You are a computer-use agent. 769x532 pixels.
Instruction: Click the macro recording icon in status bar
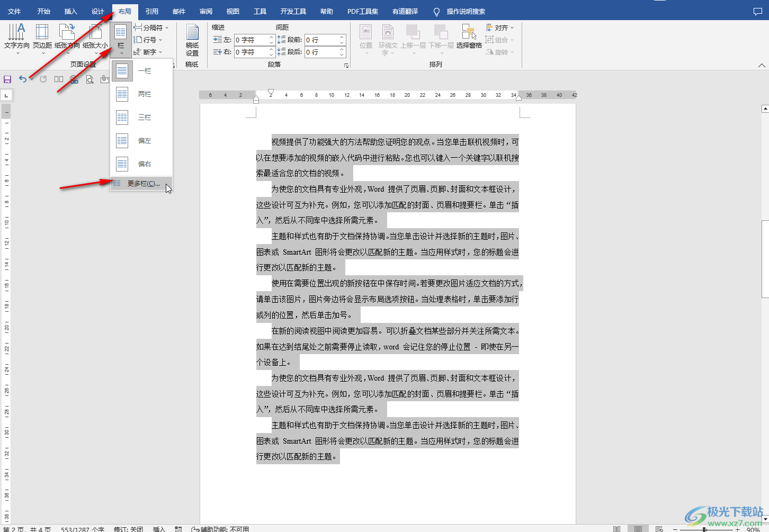point(178,529)
